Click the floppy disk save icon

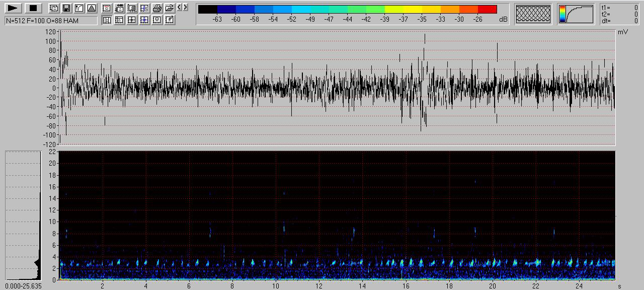coord(66,8)
